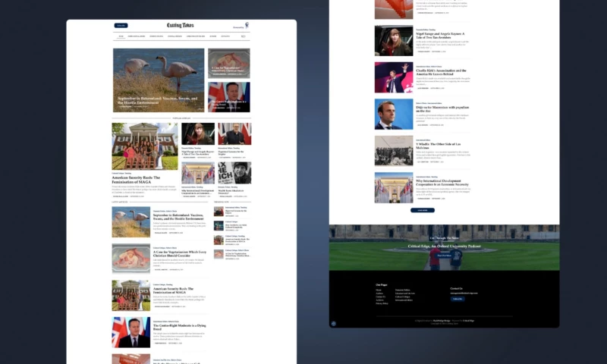Click the Macron photo article thumbnail
This screenshot has width=607, height=364.
pos(393,114)
